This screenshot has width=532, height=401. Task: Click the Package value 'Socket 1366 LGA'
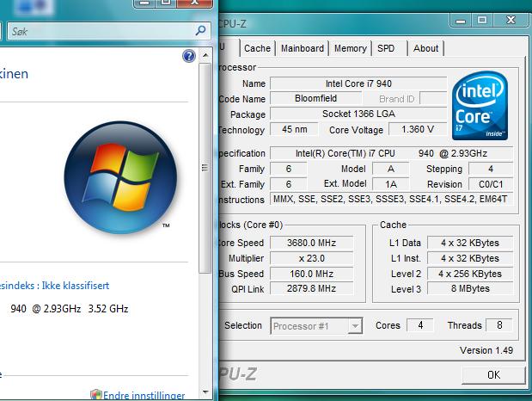(x=358, y=114)
